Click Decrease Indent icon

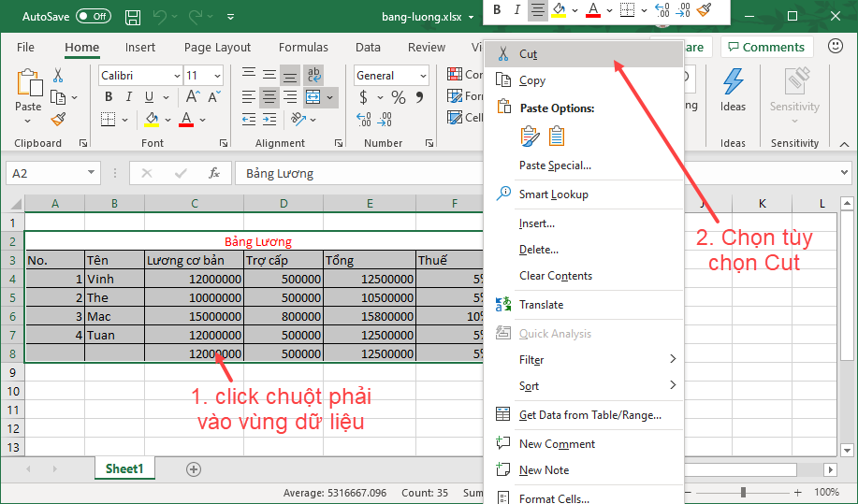[x=249, y=119]
